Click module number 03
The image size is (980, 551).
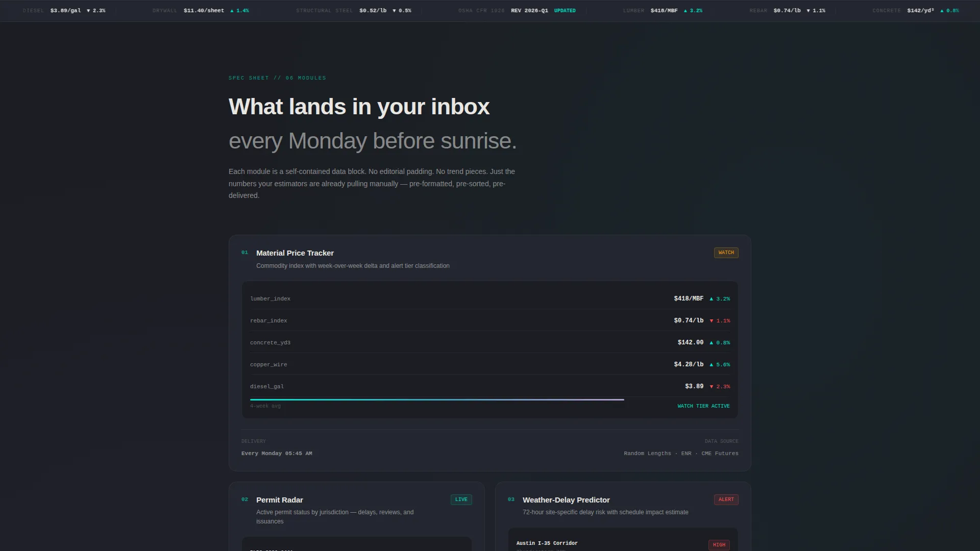[511, 499]
